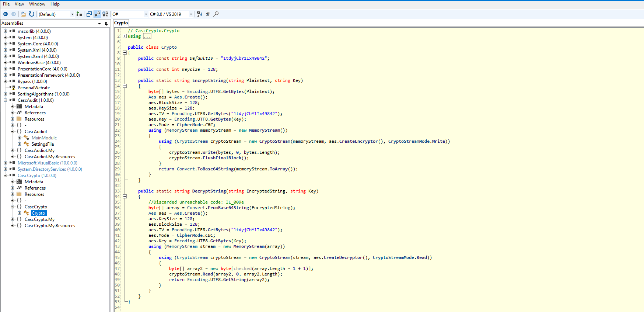This screenshot has height=312, width=644.
Task: Collapse the EncryptString method code fold
Action: coord(125,86)
